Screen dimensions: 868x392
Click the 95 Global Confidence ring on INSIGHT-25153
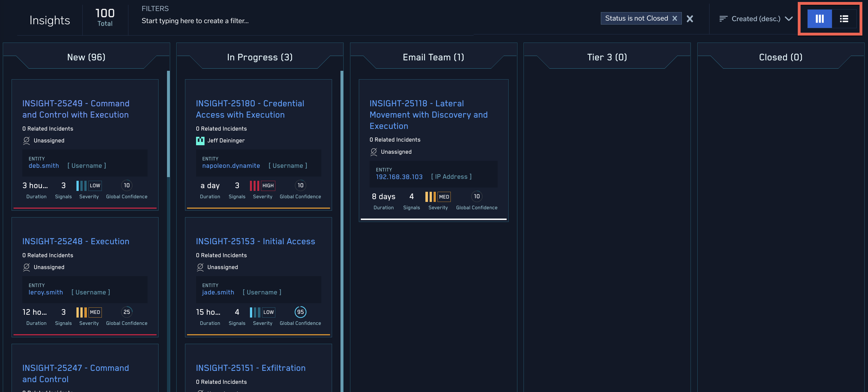300,312
